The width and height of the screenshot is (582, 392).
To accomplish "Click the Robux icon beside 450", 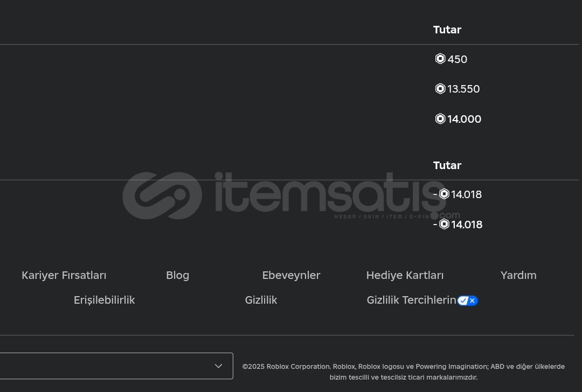I will tap(440, 59).
